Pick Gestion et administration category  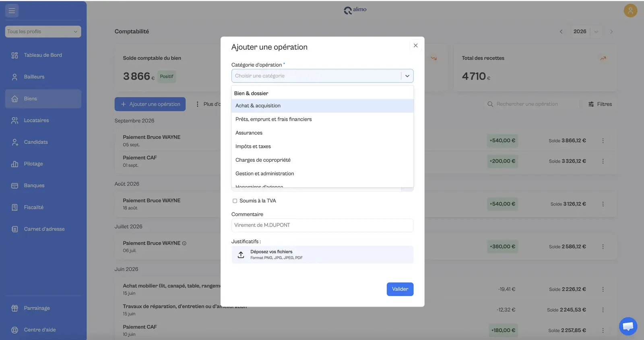(x=322, y=174)
